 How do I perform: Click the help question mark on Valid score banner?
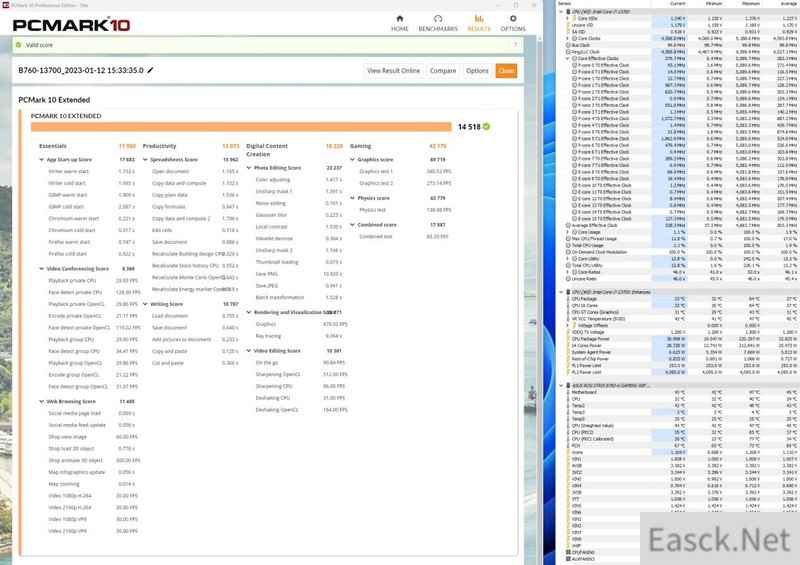tap(515, 45)
